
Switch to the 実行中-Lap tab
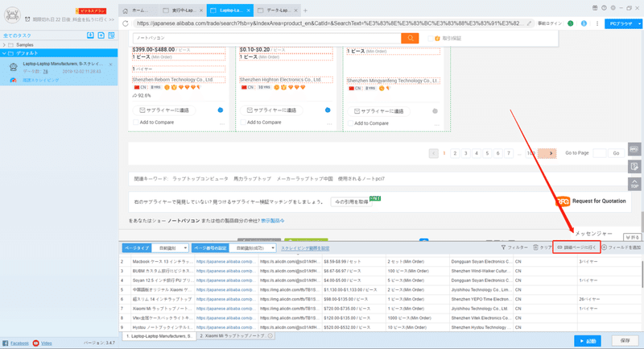184,10
